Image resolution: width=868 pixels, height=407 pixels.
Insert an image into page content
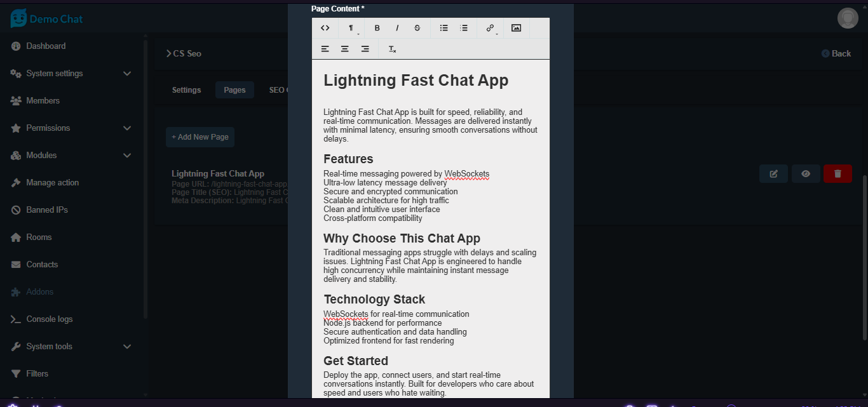click(x=516, y=28)
